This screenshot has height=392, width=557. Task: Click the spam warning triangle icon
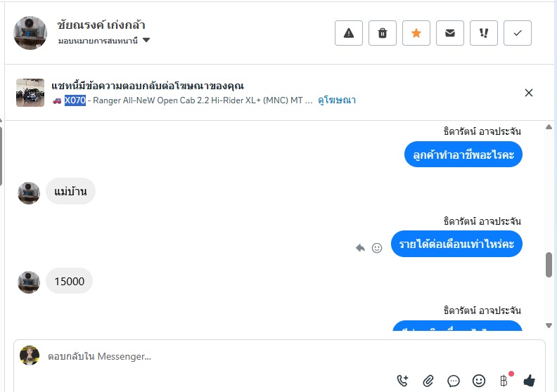coord(349,33)
